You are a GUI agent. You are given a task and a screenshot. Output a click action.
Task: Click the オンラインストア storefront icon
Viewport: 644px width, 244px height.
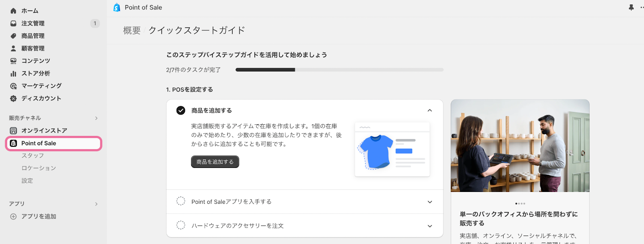(x=13, y=131)
